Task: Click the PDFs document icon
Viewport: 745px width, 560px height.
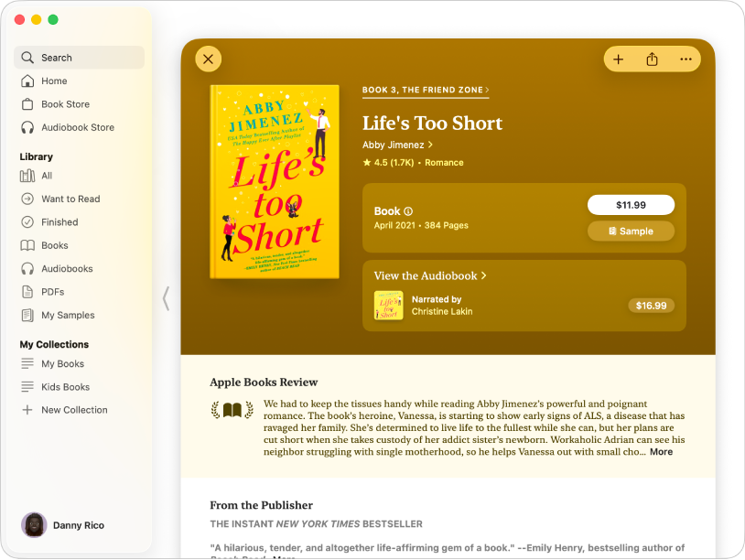Action: 27,292
